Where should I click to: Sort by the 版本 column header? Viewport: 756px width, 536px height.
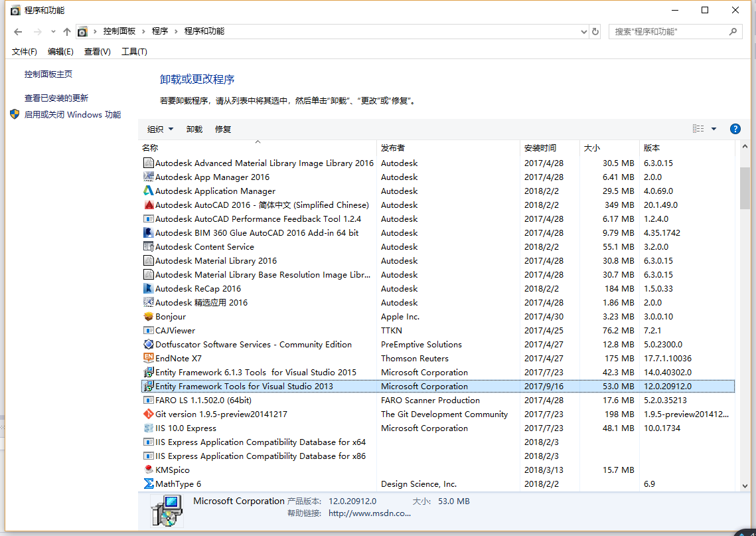(688, 147)
